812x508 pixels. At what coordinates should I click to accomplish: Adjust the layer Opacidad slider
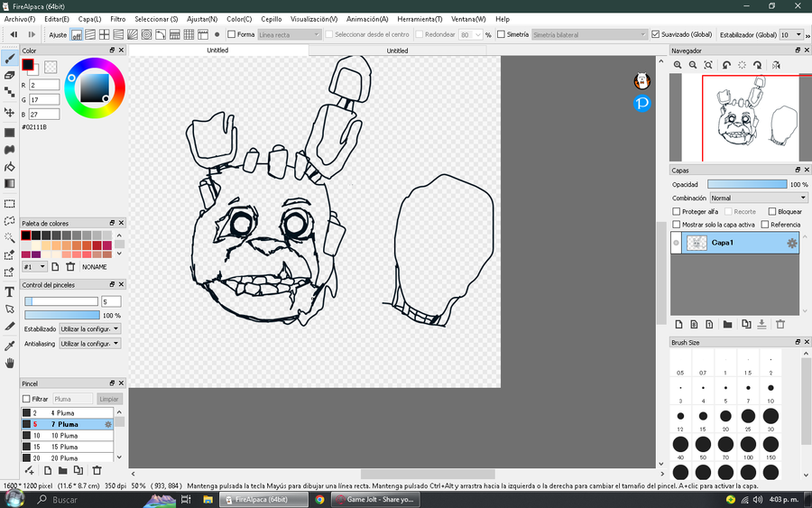coord(747,184)
